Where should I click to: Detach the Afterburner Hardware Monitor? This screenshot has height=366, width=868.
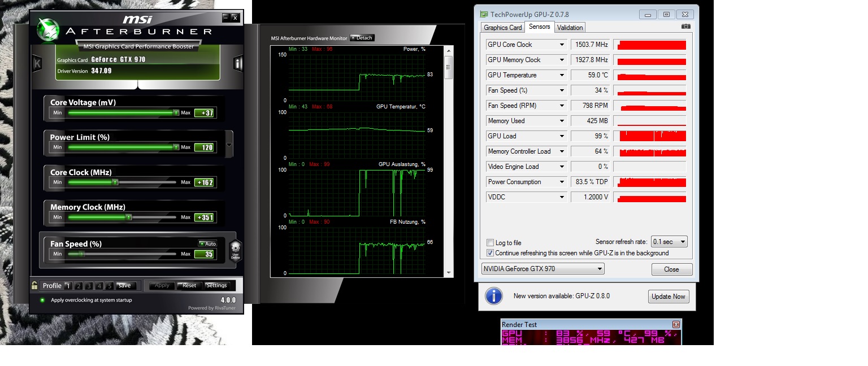(362, 38)
